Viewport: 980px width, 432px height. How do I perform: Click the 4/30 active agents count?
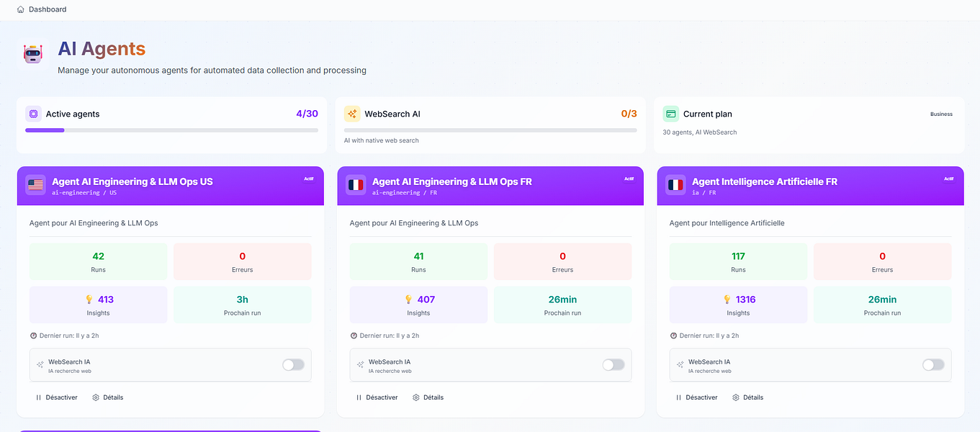click(x=307, y=114)
